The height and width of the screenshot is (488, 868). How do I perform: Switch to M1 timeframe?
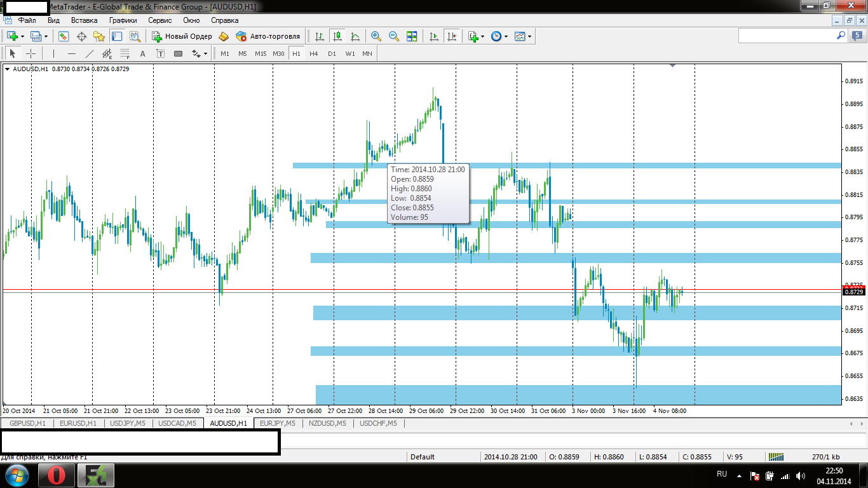pos(225,53)
